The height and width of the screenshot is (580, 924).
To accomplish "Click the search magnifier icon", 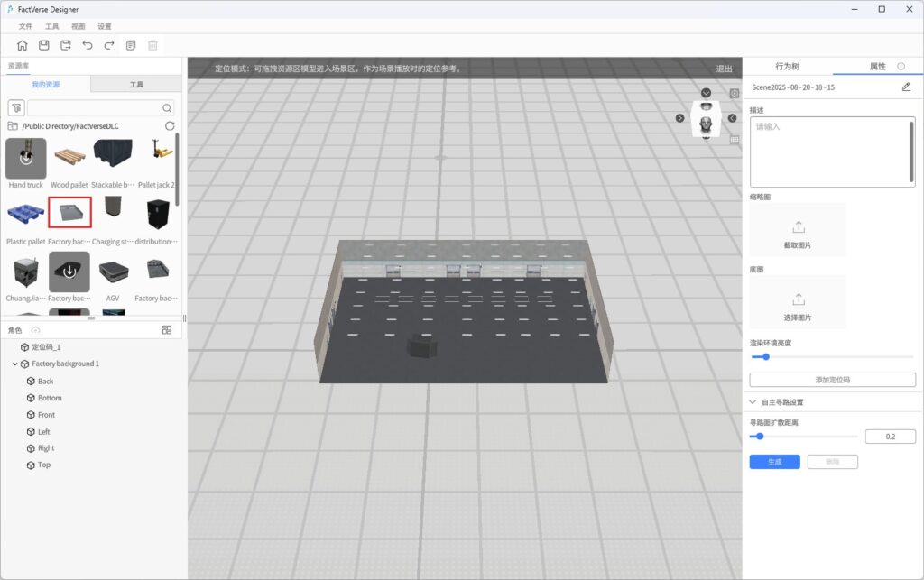I will 167,108.
